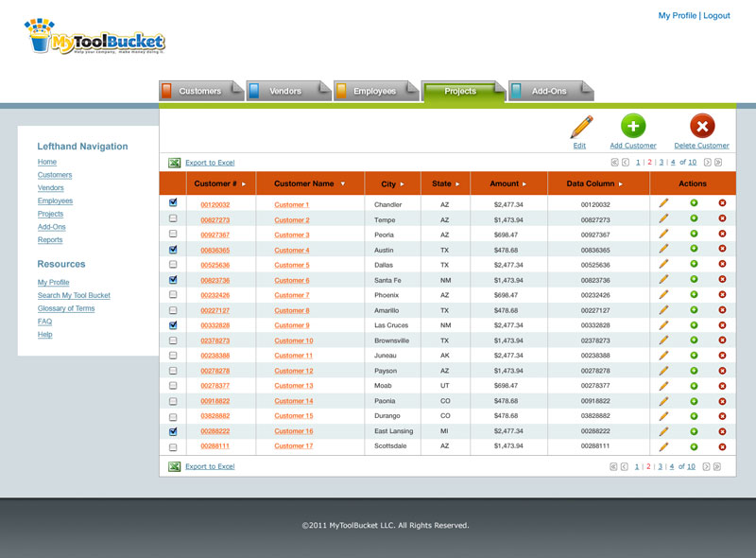Go to next page using top pagination arrow
This screenshot has height=558, width=756.
[x=707, y=163]
